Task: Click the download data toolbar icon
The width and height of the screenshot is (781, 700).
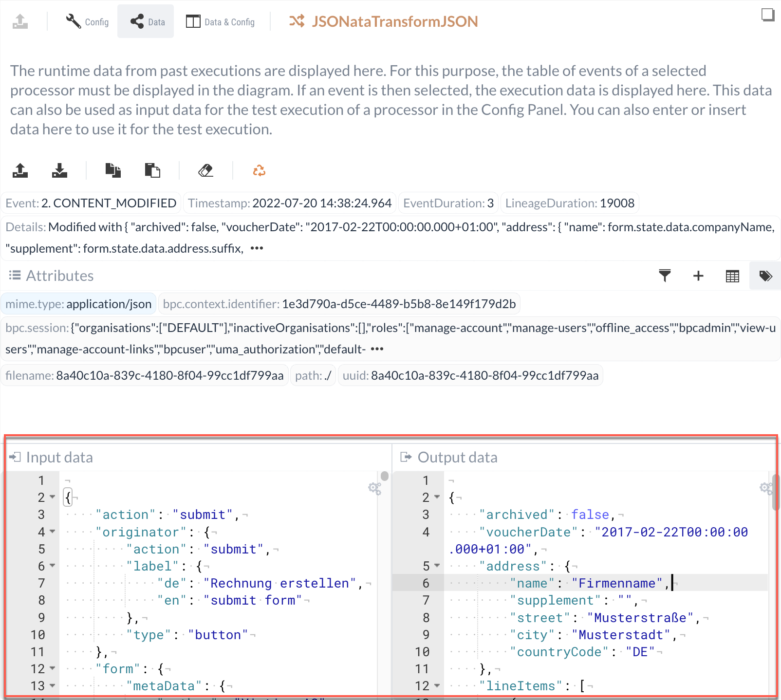Action: [59, 170]
